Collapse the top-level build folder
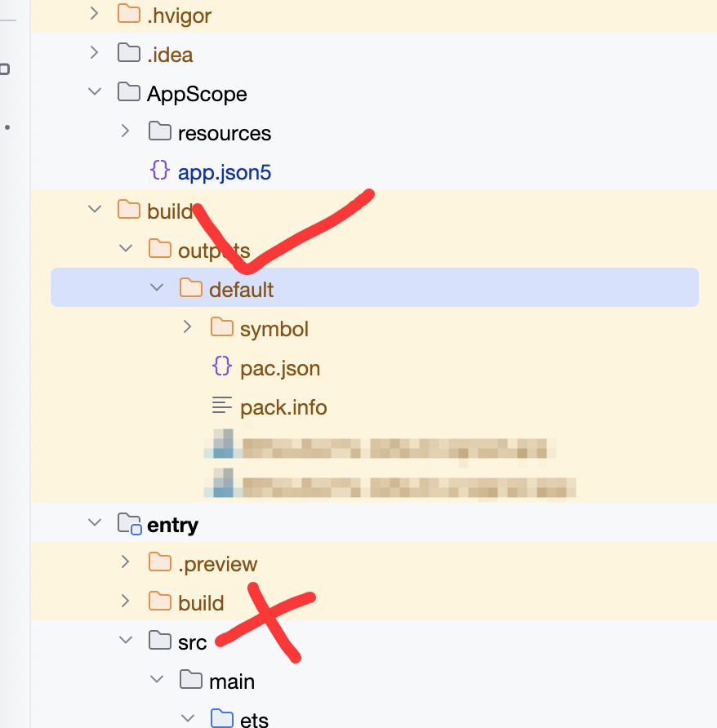Image resolution: width=717 pixels, height=728 pixels. pos(94,210)
